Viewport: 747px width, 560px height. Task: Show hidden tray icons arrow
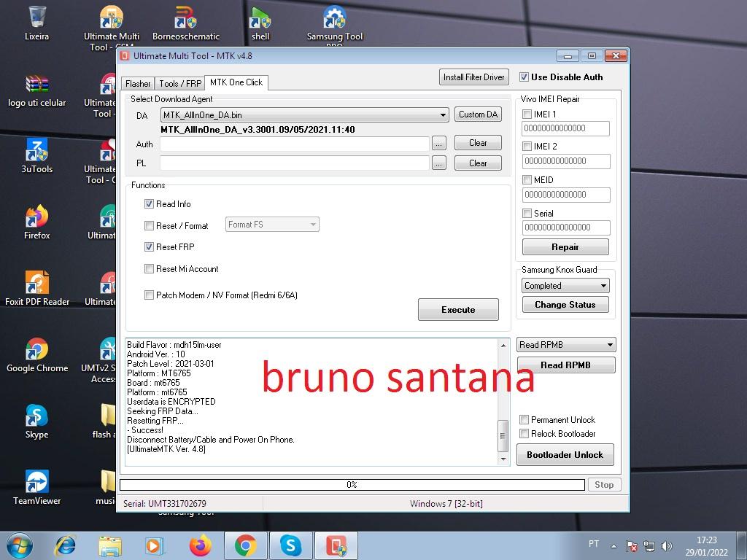tap(614, 546)
